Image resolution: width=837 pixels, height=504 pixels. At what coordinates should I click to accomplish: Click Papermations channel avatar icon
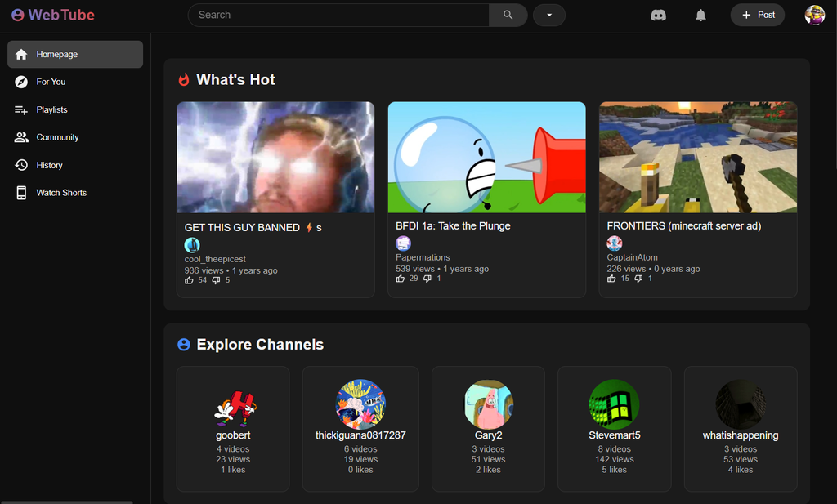(403, 243)
